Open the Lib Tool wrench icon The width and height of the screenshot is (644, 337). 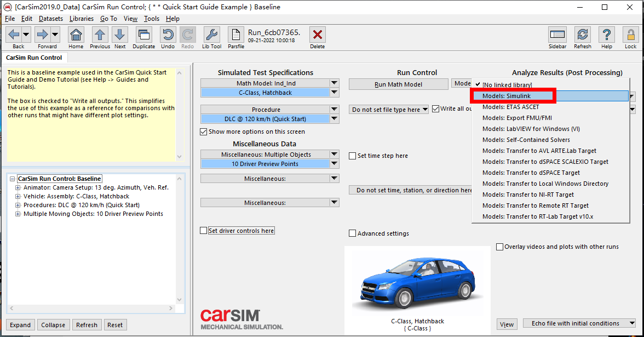pos(211,35)
